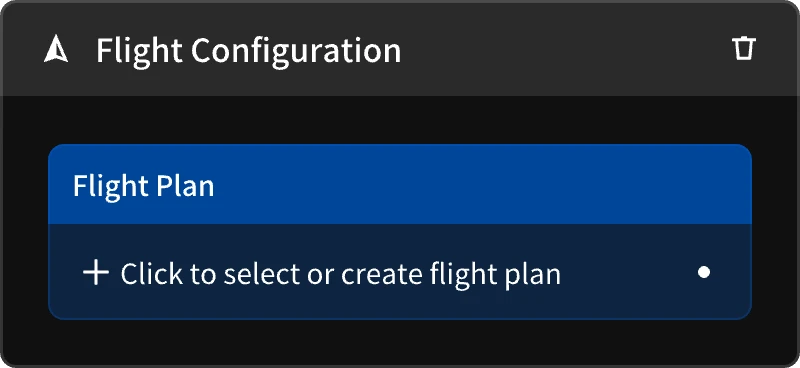The width and height of the screenshot is (800, 368).
Task: Click the Flight Plan label text
Action: [143, 186]
